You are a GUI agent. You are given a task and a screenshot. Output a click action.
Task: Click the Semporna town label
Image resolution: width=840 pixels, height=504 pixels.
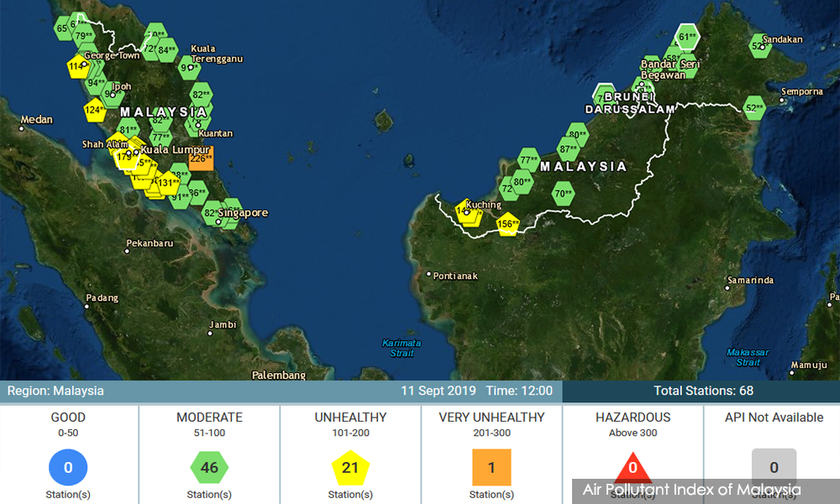[x=802, y=92]
